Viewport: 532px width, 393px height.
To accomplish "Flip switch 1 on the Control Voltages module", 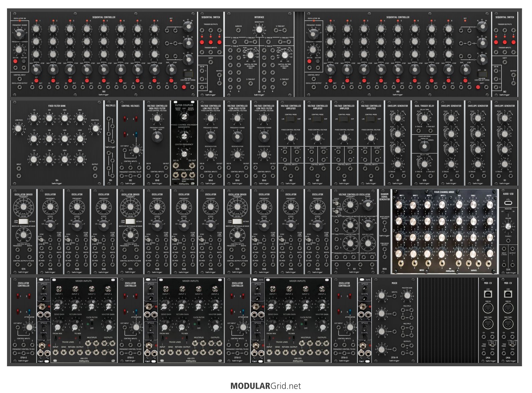I will (x=125, y=119).
